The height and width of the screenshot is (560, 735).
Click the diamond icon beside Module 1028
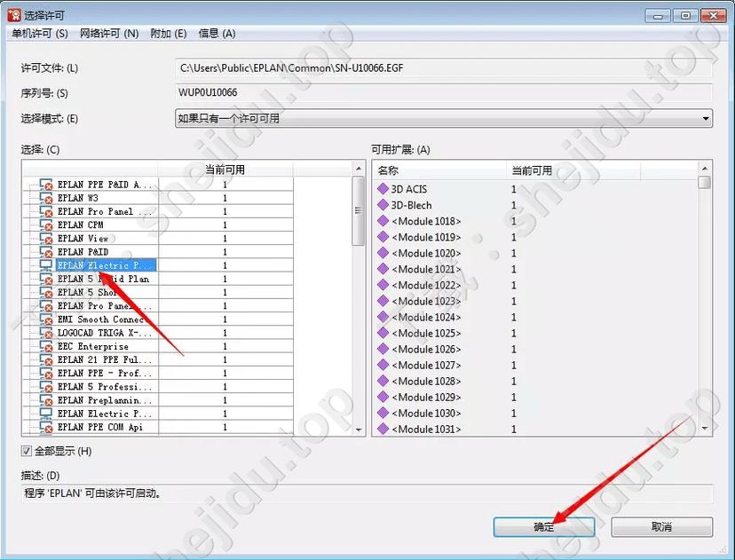[x=383, y=381]
